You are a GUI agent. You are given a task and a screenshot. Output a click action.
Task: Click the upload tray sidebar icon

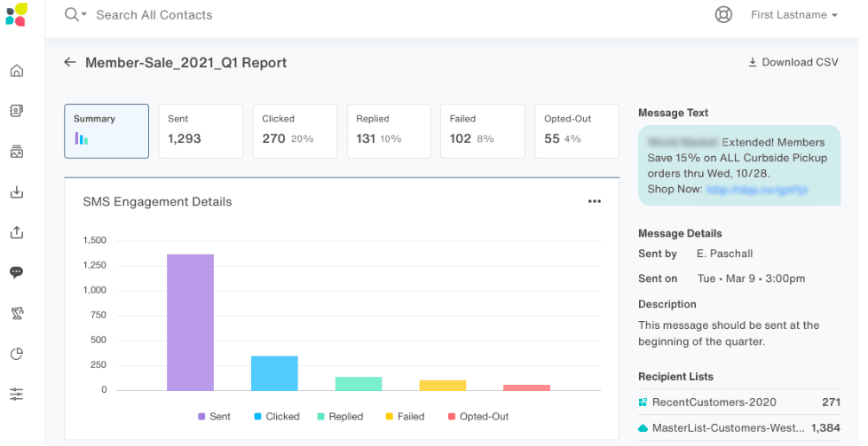pyautogui.click(x=17, y=232)
